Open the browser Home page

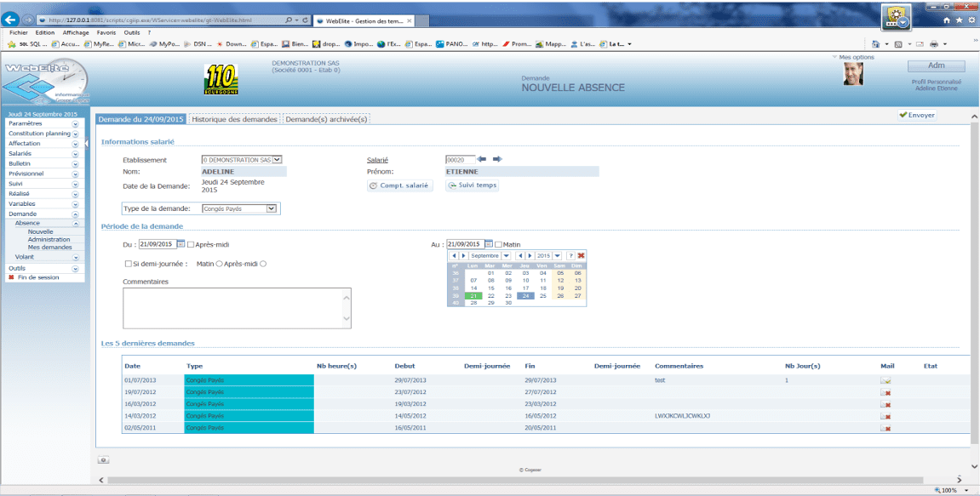click(x=947, y=20)
